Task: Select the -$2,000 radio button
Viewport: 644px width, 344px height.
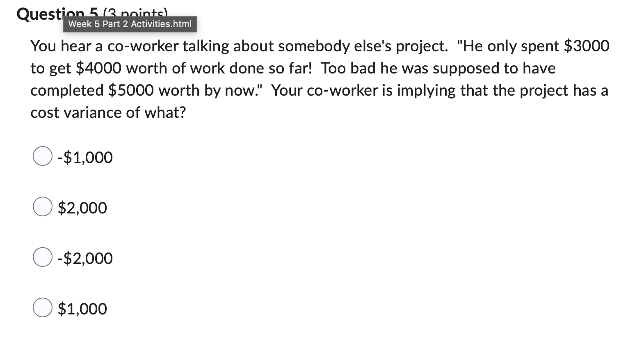Action: point(42,257)
